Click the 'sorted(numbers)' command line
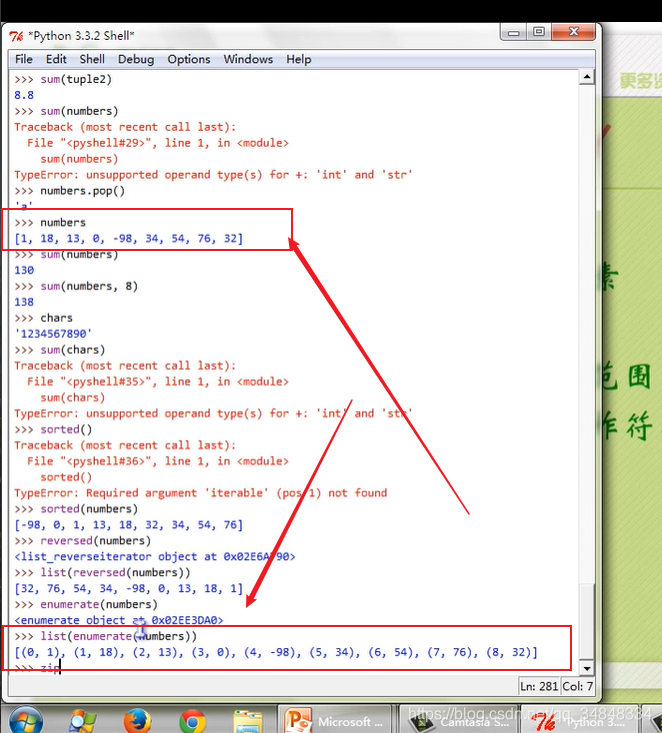The width and height of the screenshot is (662, 733). pyautogui.click(x=76, y=509)
